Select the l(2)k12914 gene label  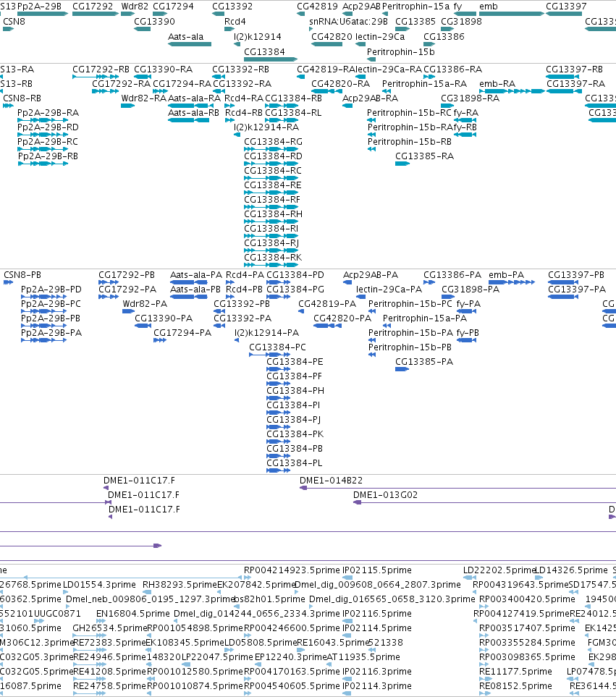[258, 36]
